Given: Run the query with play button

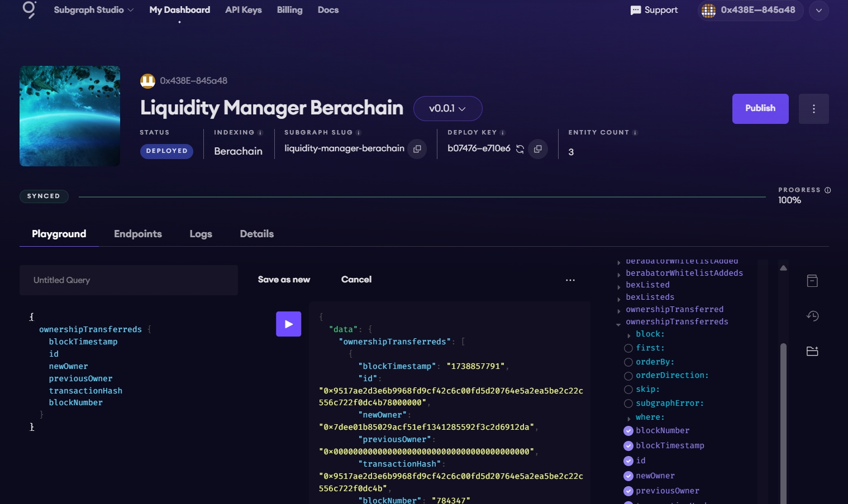Looking at the screenshot, I should (289, 324).
